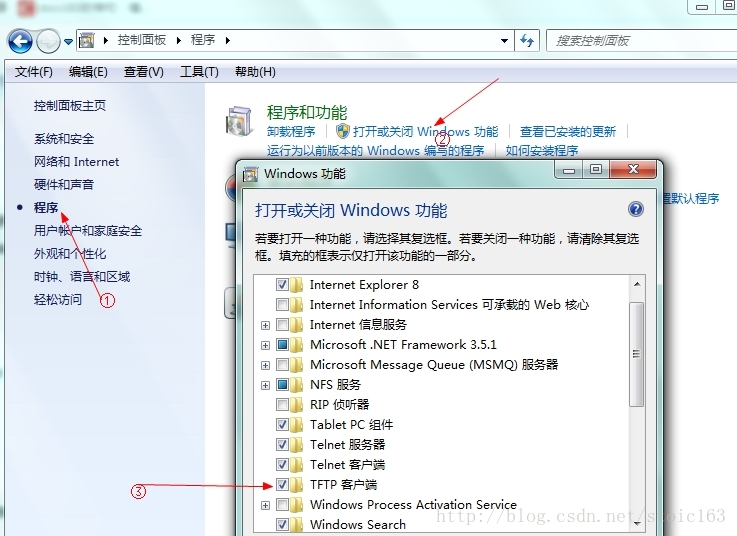This screenshot has width=737, height=536.
Task: Uncheck TFTP 客户端 checkbox
Action: [x=282, y=484]
